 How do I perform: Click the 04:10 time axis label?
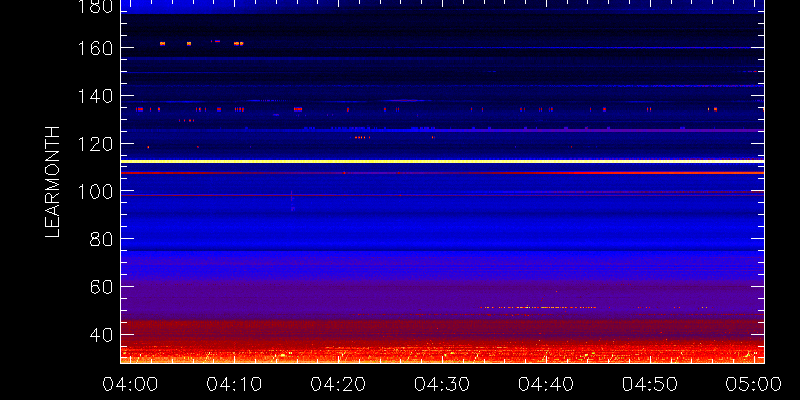point(234,384)
